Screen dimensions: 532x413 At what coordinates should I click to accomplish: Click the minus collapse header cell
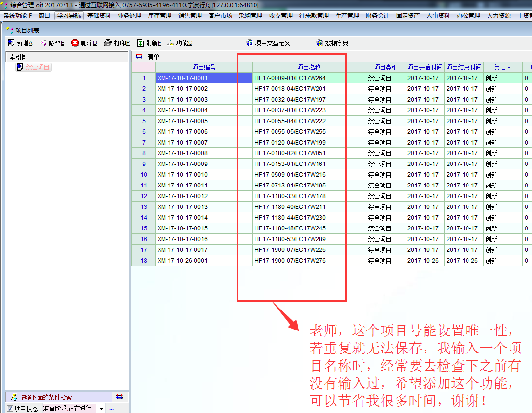point(143,67)
